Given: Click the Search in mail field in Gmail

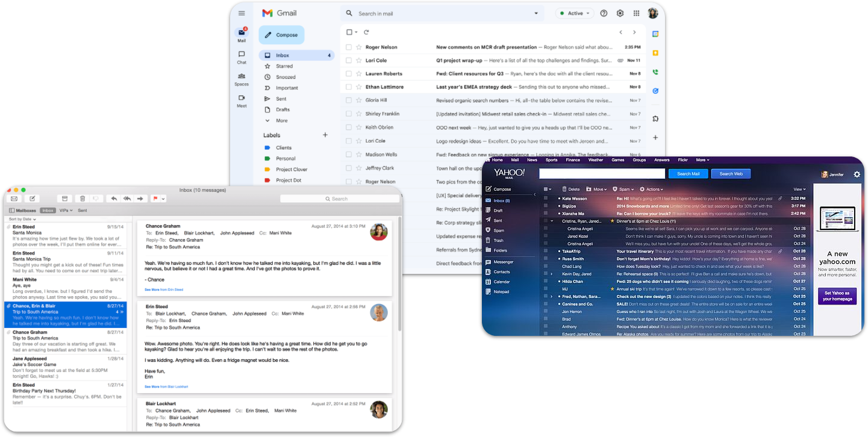Looking at the screenshot, I should click(443, 13).
